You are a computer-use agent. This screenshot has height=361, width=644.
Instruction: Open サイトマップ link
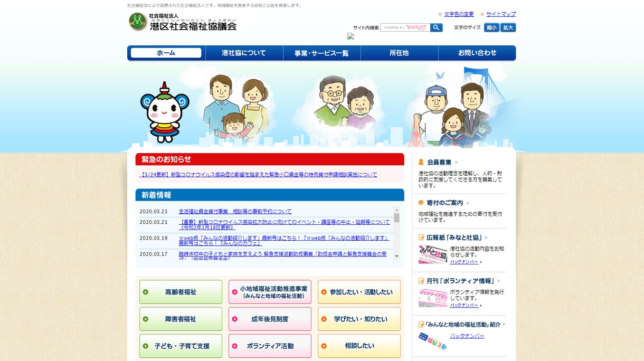click(501, 14)
